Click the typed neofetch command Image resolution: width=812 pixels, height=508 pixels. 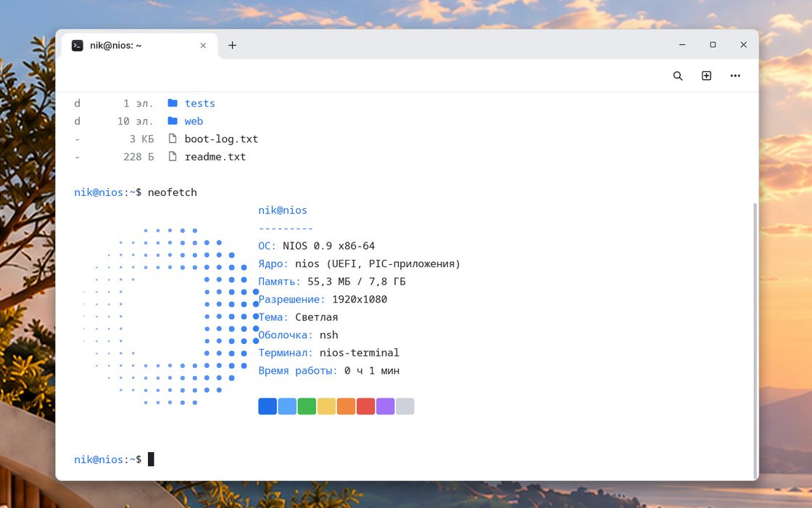click(x=173, y=192)
